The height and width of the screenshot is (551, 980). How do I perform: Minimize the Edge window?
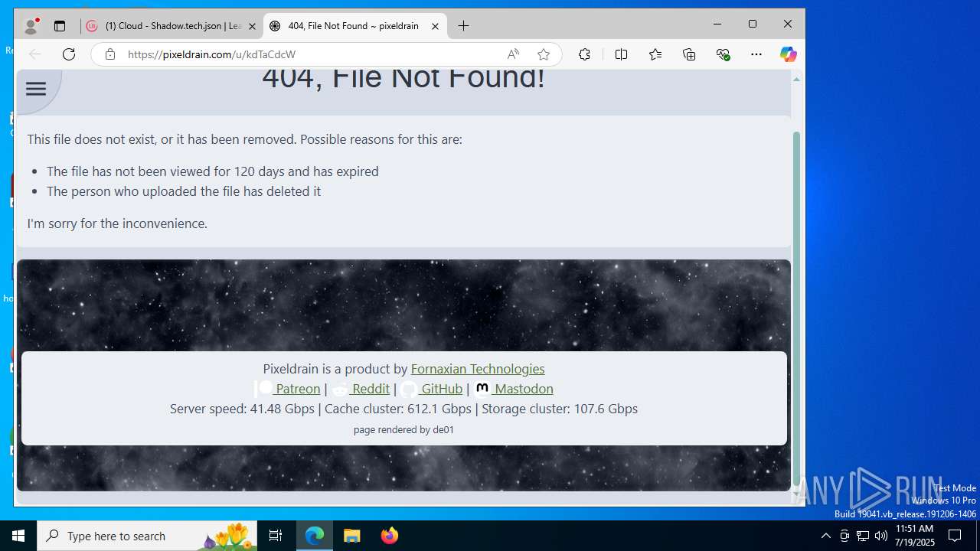pos(717,24)
